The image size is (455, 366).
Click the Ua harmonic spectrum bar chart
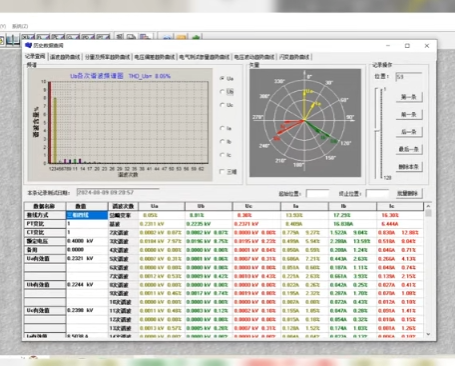coord(120,125)
